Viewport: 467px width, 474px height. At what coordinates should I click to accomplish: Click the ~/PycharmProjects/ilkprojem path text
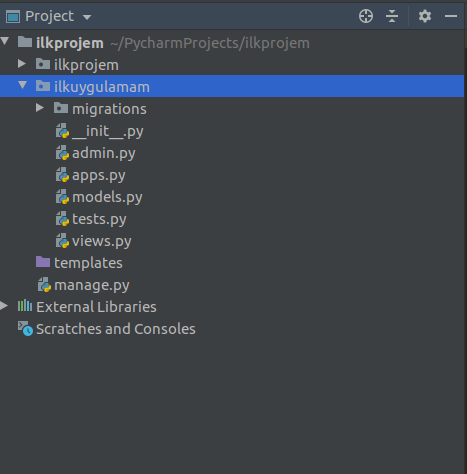(x=210, y=43)
